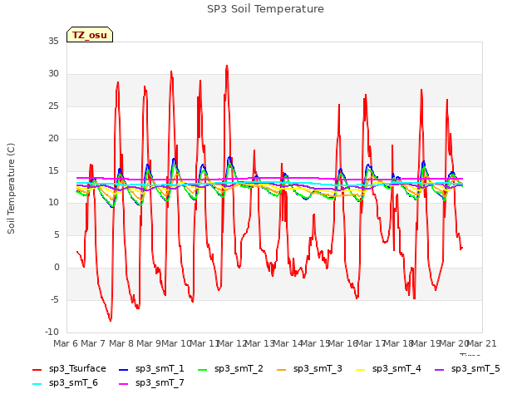Viewport: 532px width, 399px height.
Task: Click the red sp3_Tsurface legend swatch
Action: point(37,369)
